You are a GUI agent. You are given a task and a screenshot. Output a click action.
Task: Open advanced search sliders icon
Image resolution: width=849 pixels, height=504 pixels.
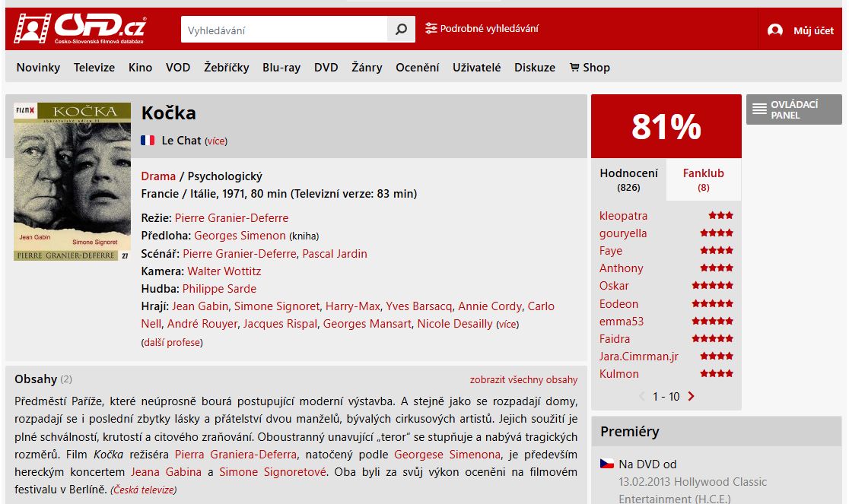431,28
